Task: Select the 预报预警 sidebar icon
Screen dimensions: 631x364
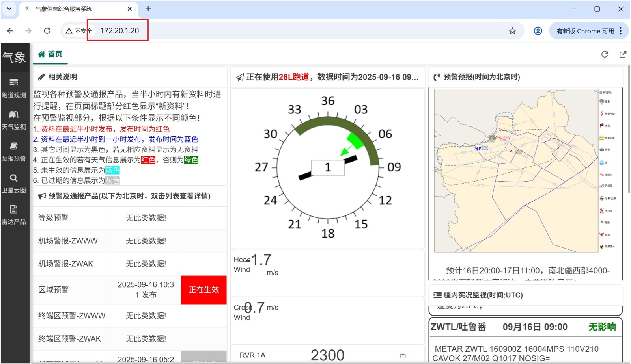Action: (x=14, y=146)
